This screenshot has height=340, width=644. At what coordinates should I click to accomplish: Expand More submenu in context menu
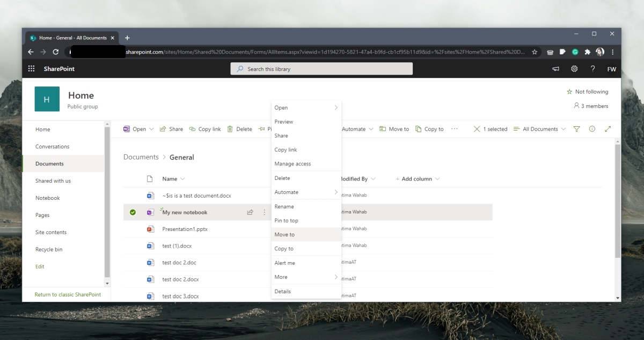[x=336, y=277]
